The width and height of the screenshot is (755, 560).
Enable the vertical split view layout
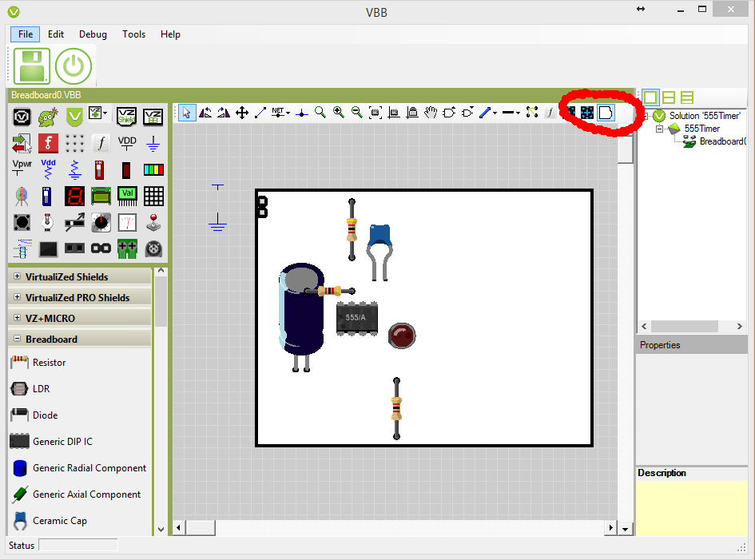pyautogui.click(x=687, y=97)
